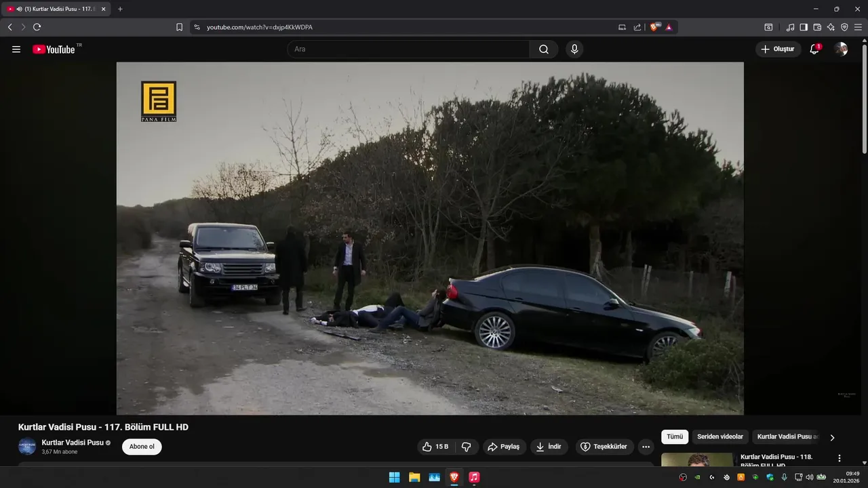Select the Kurtlar Vadisi Pusu browser tab
The image size is (868, 488).
[56, 9]
